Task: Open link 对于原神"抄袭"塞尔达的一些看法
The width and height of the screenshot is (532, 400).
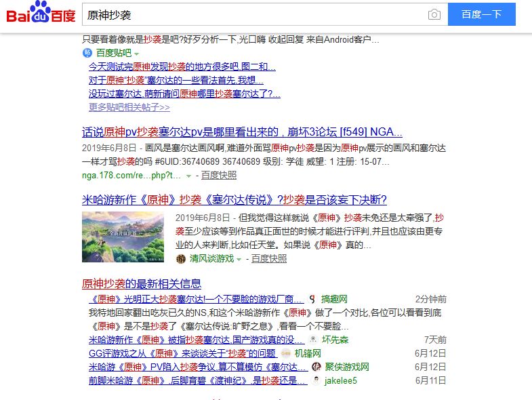Action: click(x=176, y=80)
